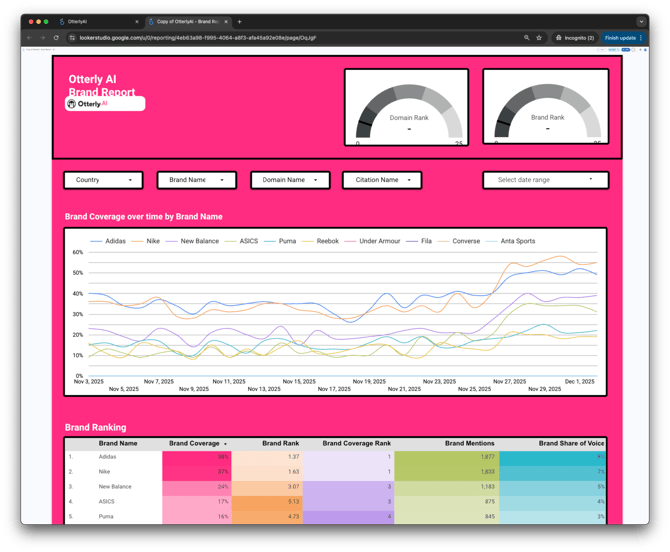Toggle Anta Sports series in chart legend
670x552 pixels.
(511, 241)
